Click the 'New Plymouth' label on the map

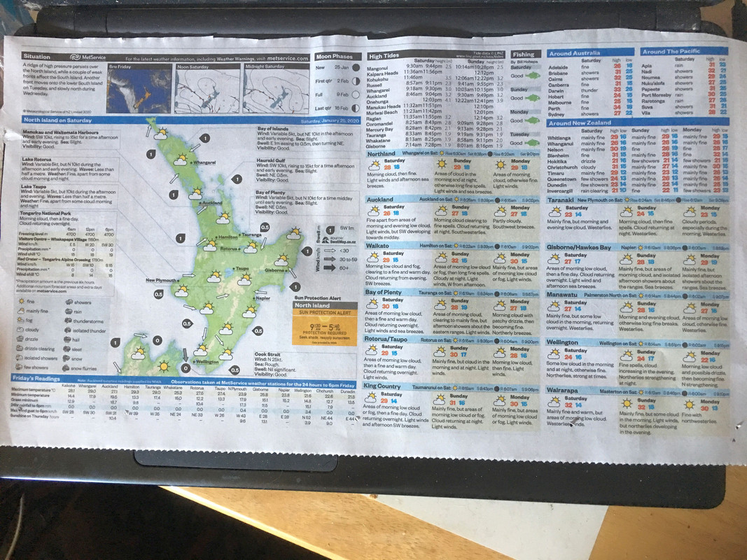pos(160,281)
